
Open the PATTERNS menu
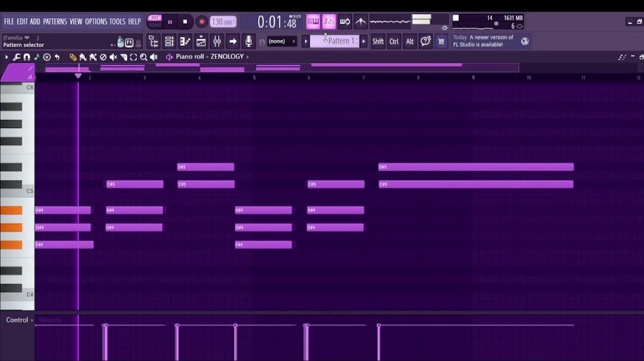[x=55, y=22]
